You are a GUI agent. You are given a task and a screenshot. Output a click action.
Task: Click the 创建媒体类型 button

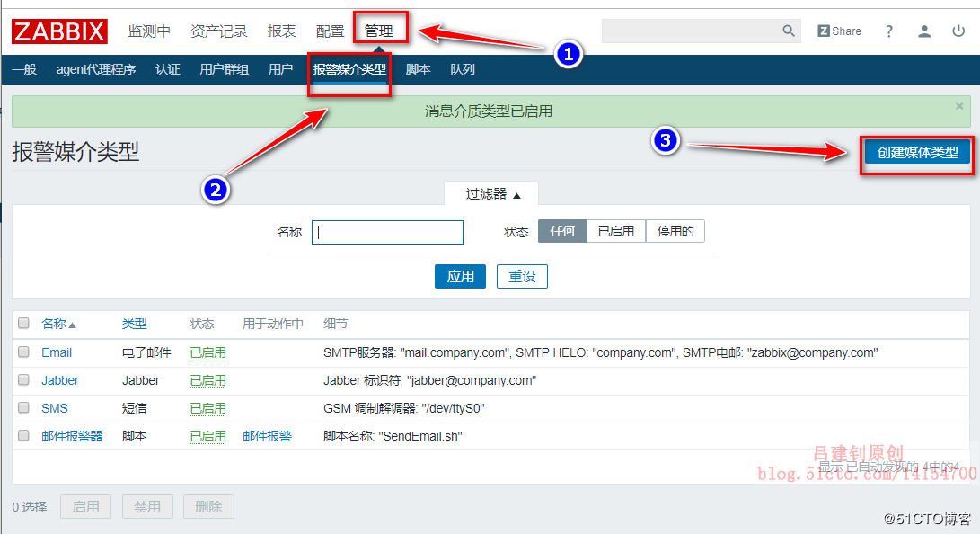coord(917,153)
